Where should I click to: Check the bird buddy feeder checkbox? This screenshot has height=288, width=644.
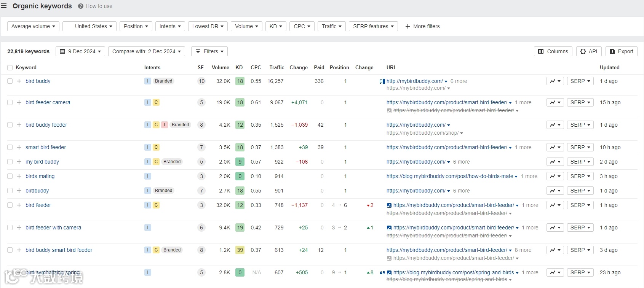click(10, 125)
